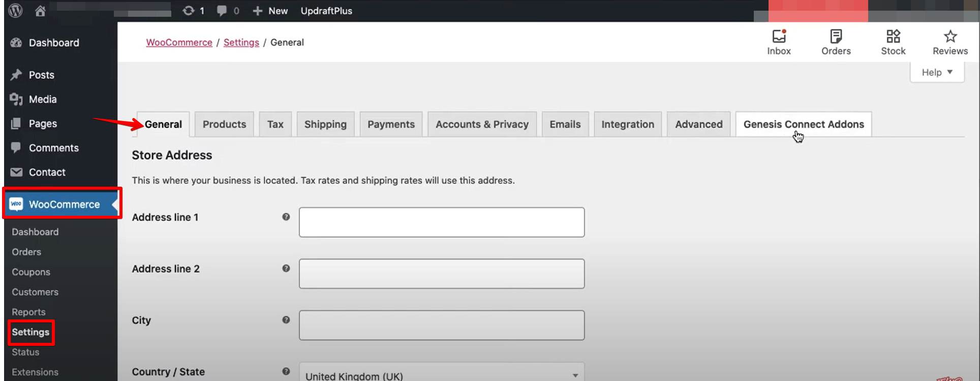980x381 pixels.
Task: Open the Country / State dropdown
Action: (x=441, y=375)
